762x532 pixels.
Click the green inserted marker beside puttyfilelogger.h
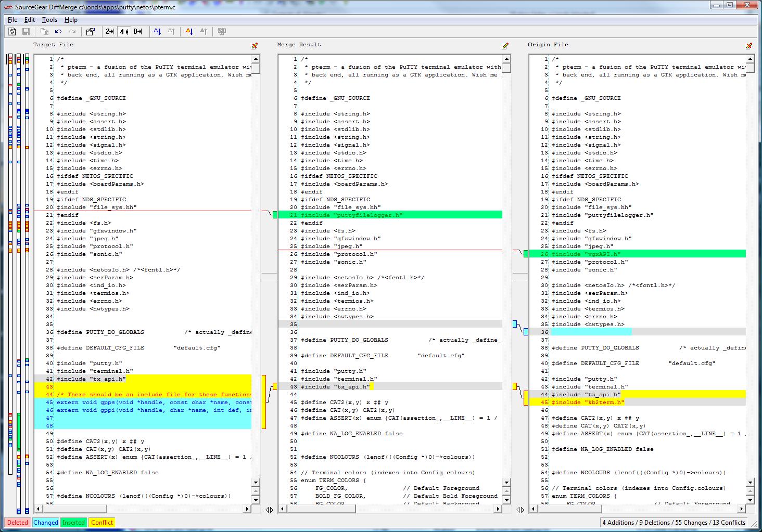pyautogui.click(x=275, y=215)
